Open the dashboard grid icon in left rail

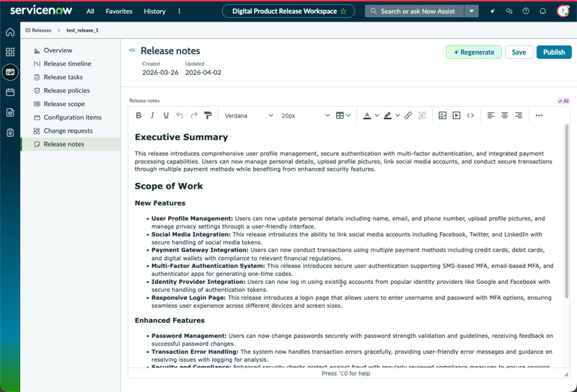coord(10,52)
